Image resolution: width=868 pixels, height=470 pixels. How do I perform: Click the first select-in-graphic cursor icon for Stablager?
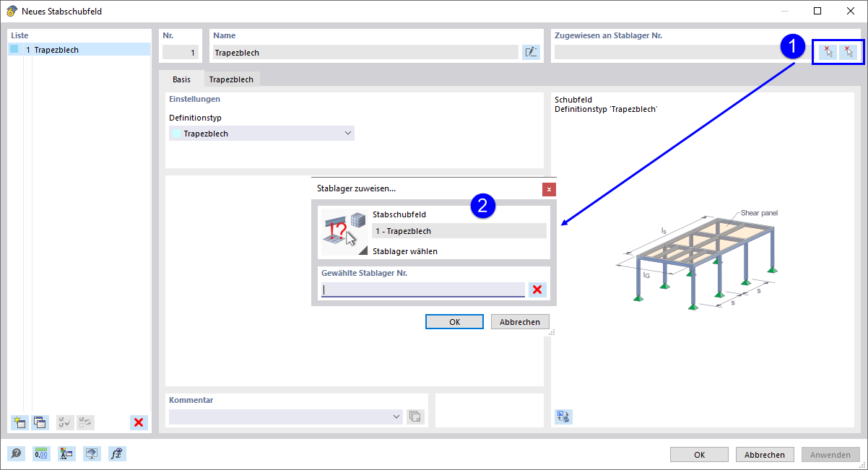828,52
